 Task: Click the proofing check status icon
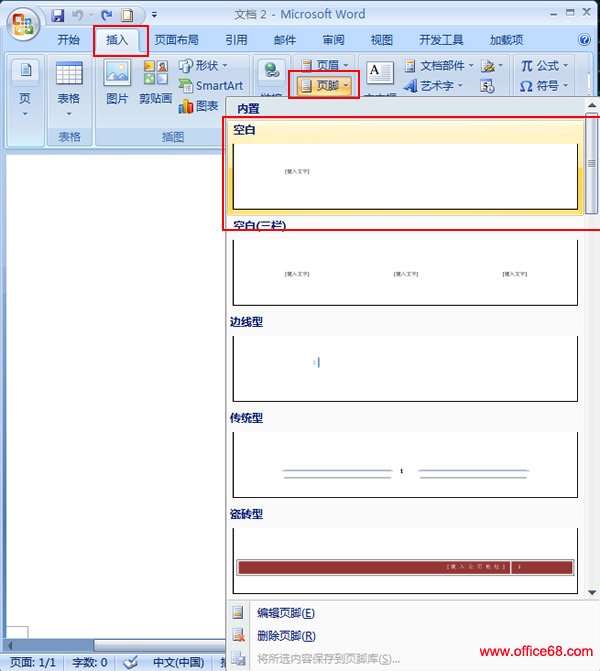[130, 662]
